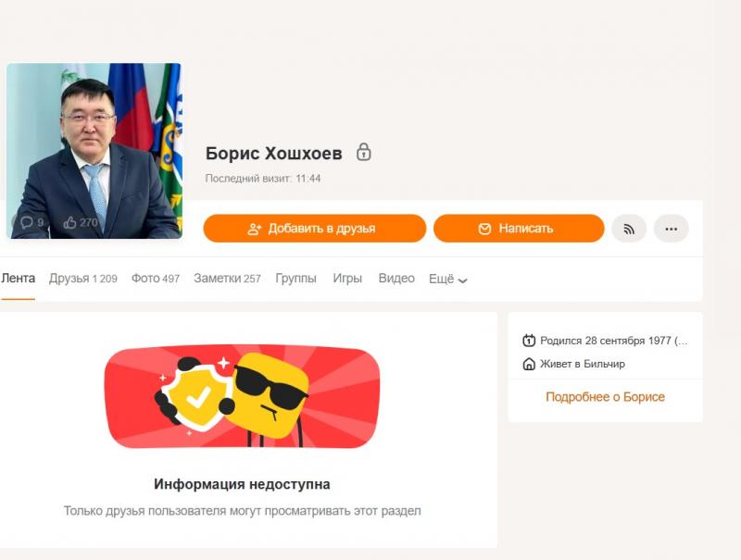Open the Видео tab

[396, 279]
